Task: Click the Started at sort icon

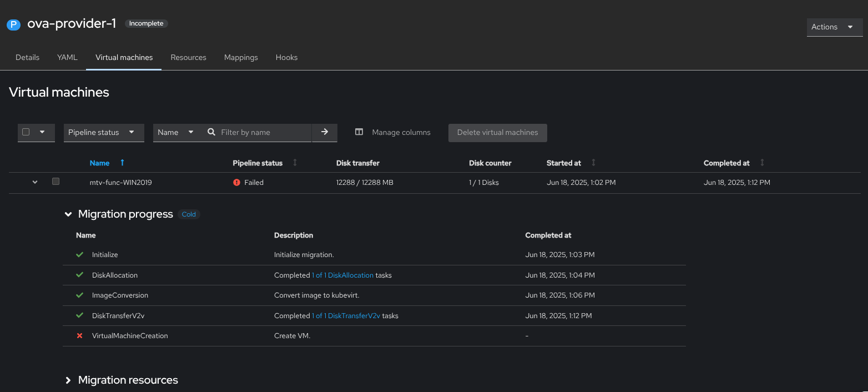Action: 593,163
